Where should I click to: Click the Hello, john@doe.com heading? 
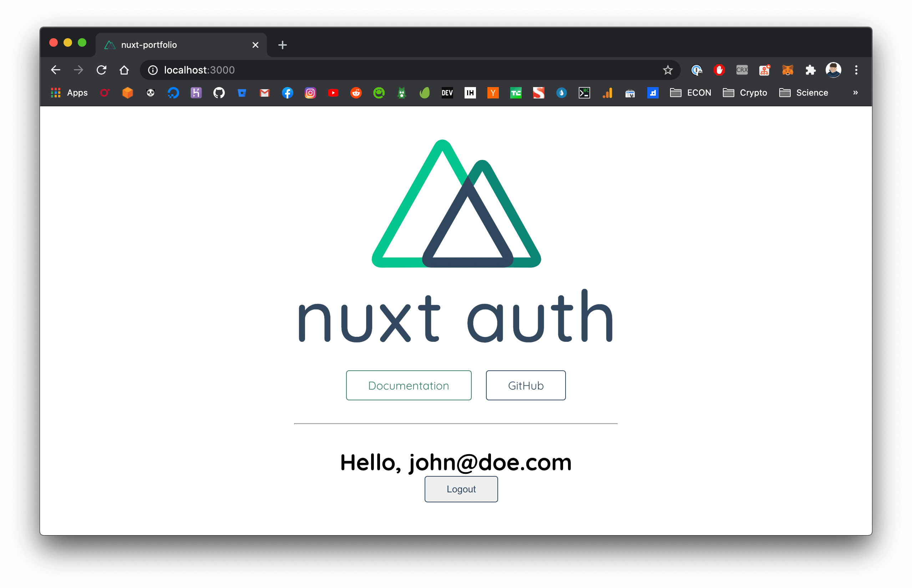coord(456,462)
